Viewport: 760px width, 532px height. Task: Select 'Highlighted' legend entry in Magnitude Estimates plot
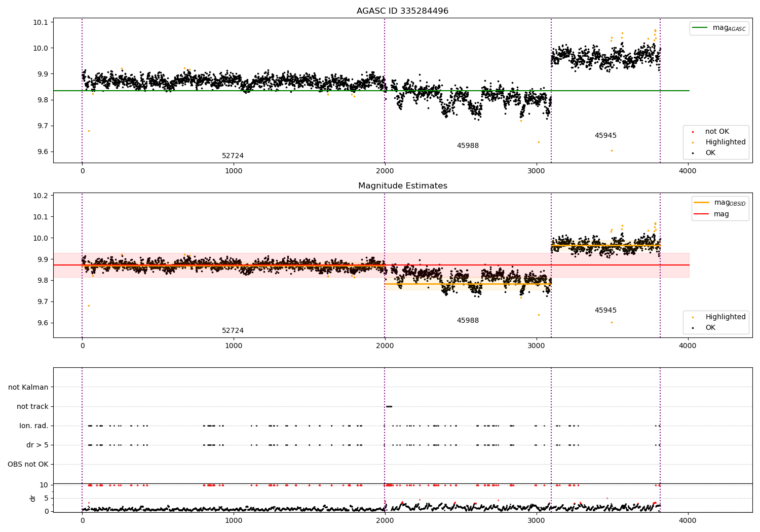[726, 317]
